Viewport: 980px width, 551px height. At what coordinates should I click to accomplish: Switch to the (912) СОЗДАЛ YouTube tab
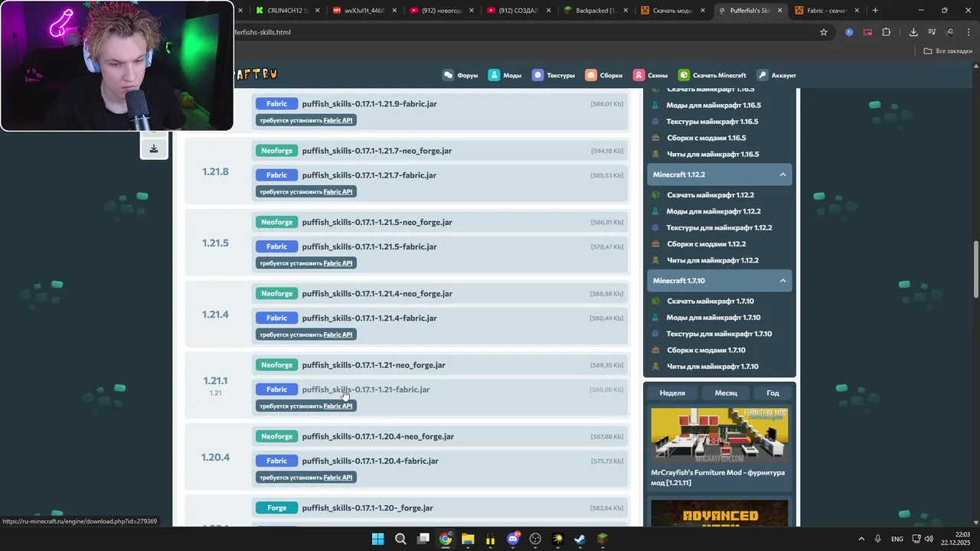coord(518,11)
